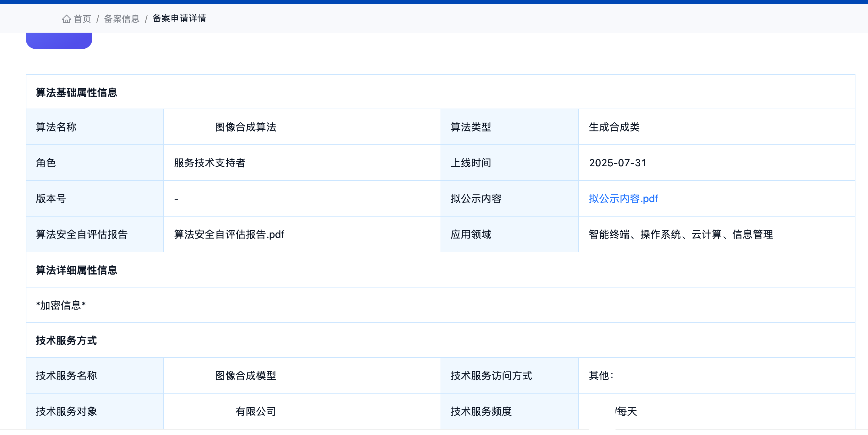Viewport: 868px width, 435px height.
Task: Click the 服务技术支持者 role value
Action: pyautogui.click(x=209, y=163)
